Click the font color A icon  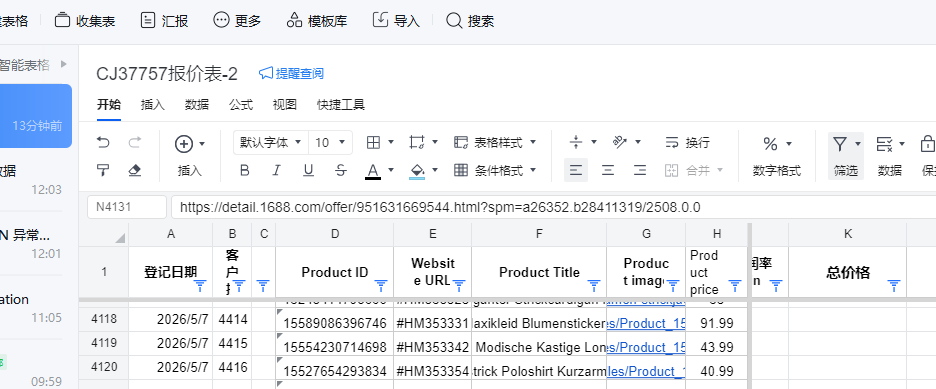[x=373, y=171]
